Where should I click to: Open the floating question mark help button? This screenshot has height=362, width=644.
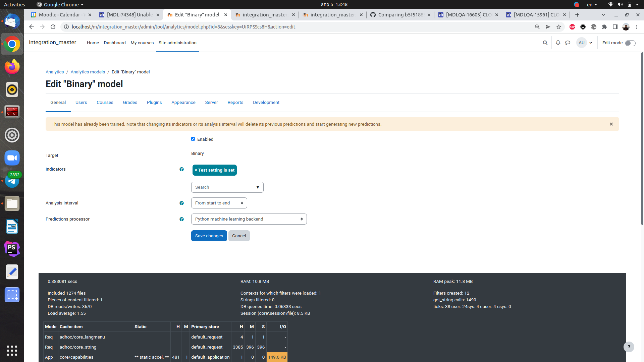[x=629, y=347]
